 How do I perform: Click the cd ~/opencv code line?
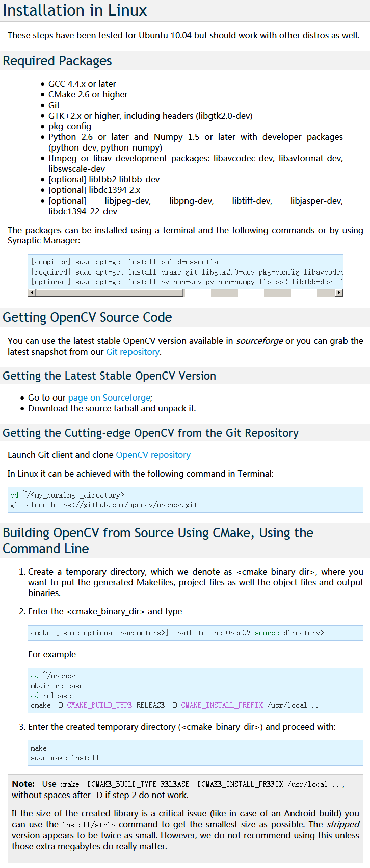[53, 676]
